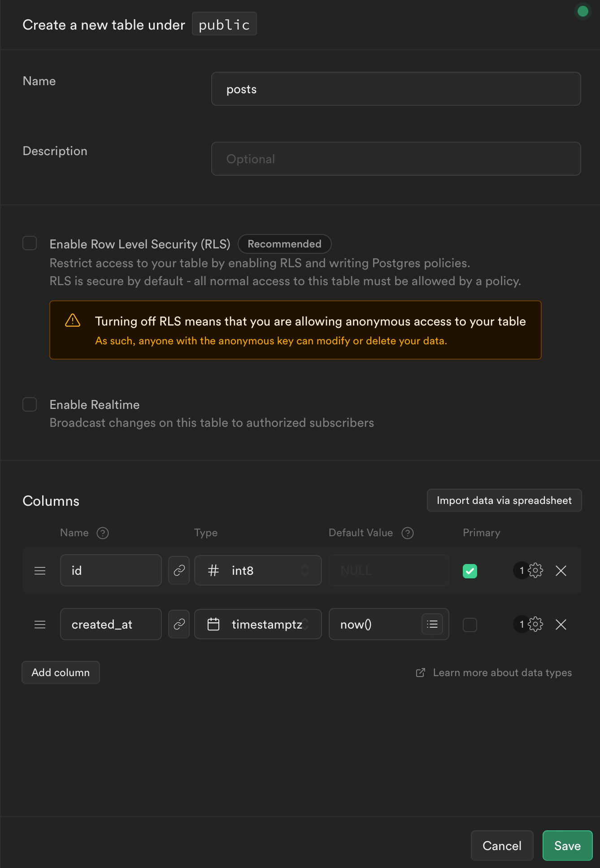Image resolution: width=600 pixels, height=868 pixels.
Task: Click the foreign key link icon for created_at
Action: tap(179, 624)
